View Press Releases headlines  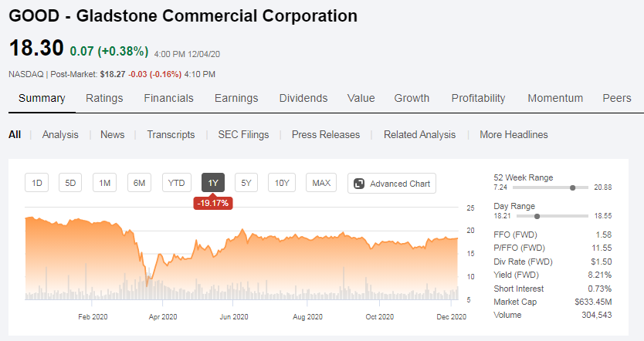(326, 134)
